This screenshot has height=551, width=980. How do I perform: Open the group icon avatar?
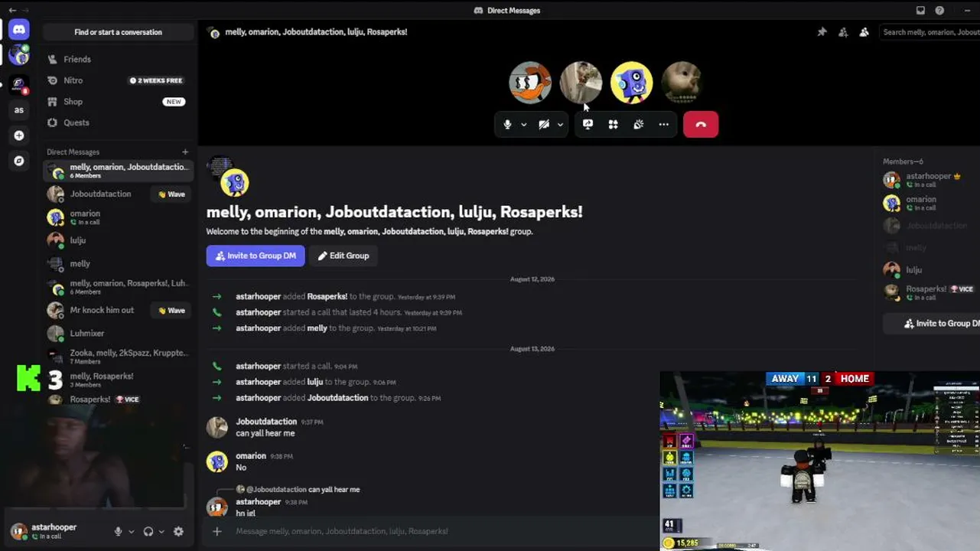(x=228, y=177)
